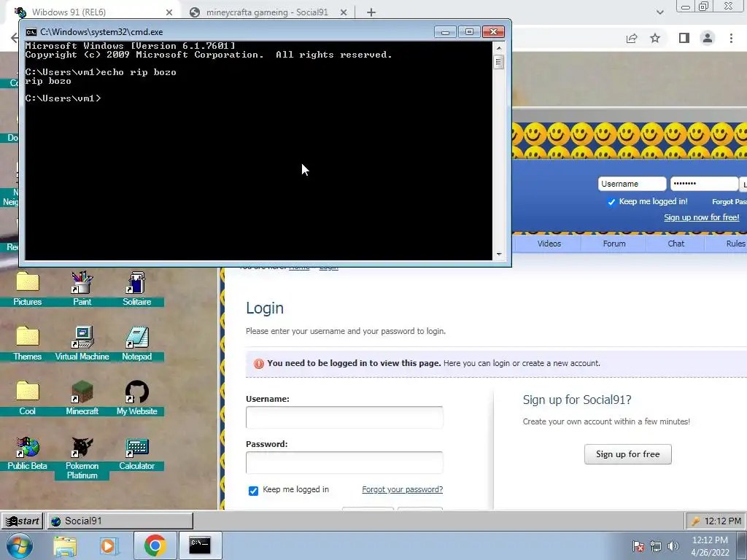Launch Minecraft desktop shortcut
The image size is (747, 560).
pyautogui.click(x=82, y=397)
